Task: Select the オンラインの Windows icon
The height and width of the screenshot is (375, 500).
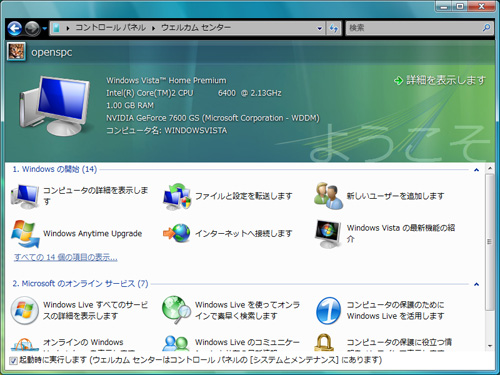Action: [x=25, y=344]
